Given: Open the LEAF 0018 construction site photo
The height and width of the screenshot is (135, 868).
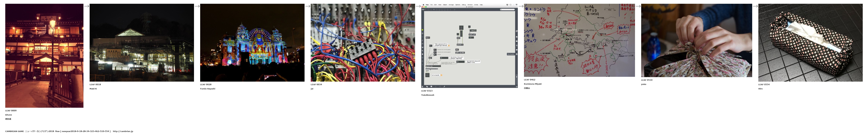Looking at the screenshot, I should click(x=142, y=43).
